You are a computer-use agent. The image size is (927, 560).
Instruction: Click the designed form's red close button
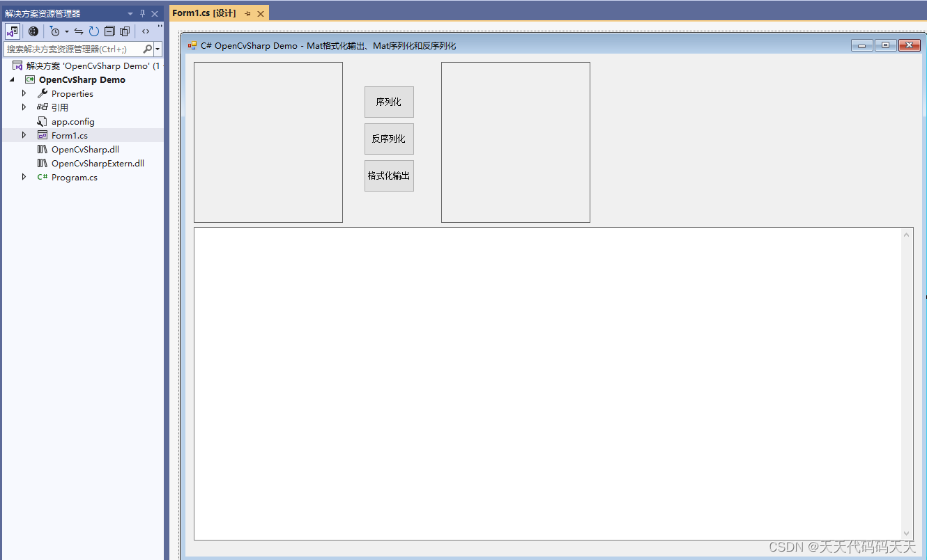pos(910,45)
